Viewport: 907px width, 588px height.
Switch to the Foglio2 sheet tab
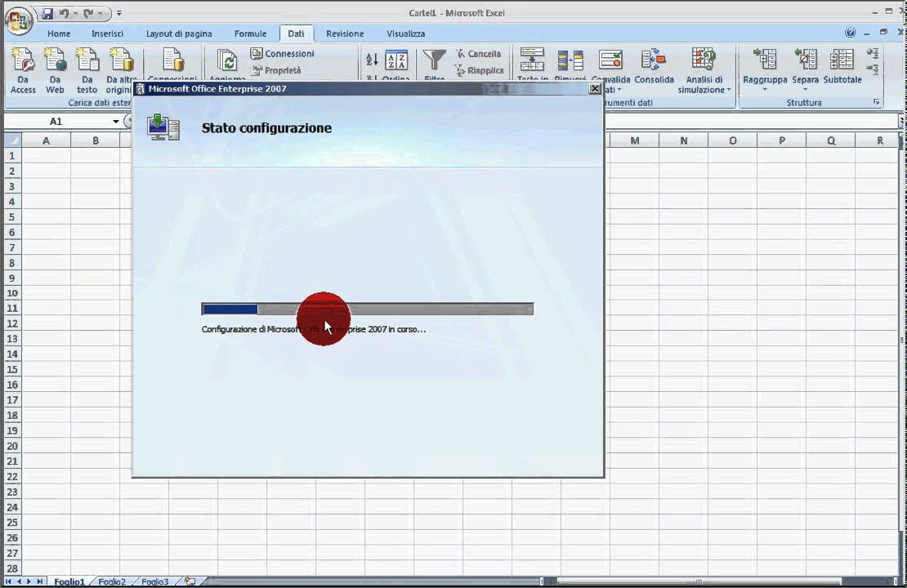[112, 581]
